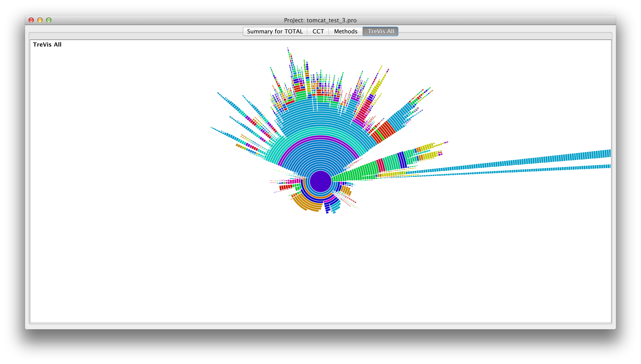The image size is (641, 364).
Task: Switch to the CCT tab
Action: click(318, 31)
